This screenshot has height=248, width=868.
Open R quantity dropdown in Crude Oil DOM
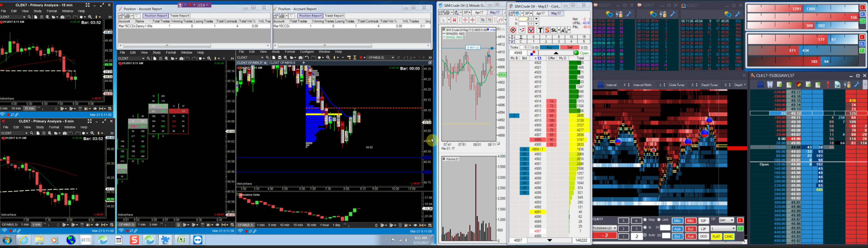(536, 24)
